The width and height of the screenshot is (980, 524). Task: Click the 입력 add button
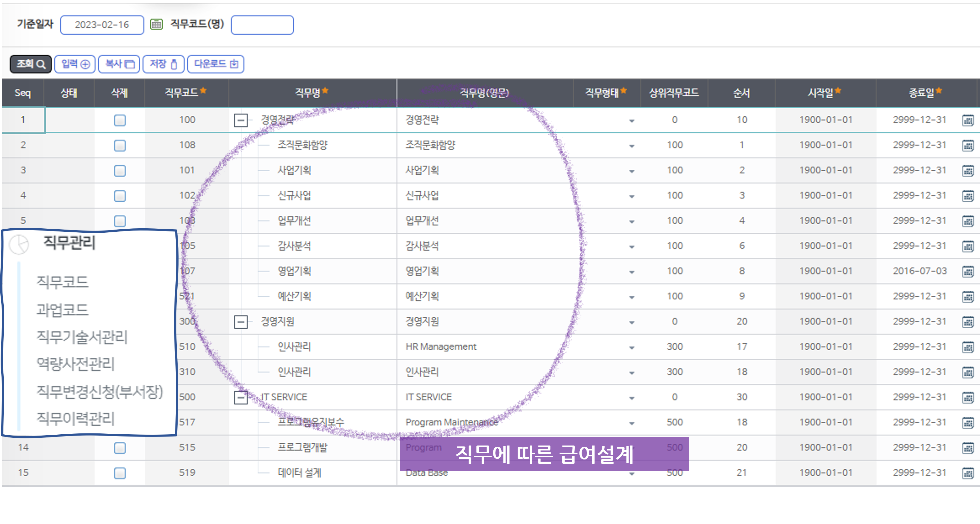pyautogui.click(x=75, y=64)
